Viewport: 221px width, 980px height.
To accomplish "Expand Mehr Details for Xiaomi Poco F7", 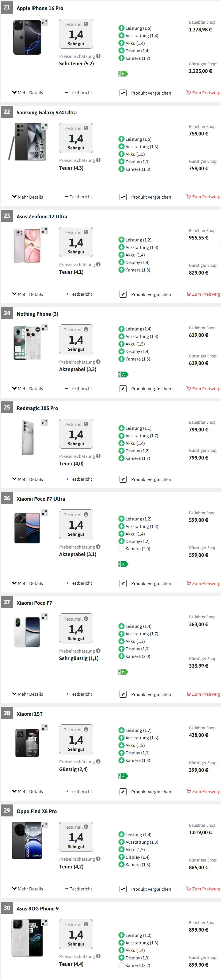I will click(27, 694).
